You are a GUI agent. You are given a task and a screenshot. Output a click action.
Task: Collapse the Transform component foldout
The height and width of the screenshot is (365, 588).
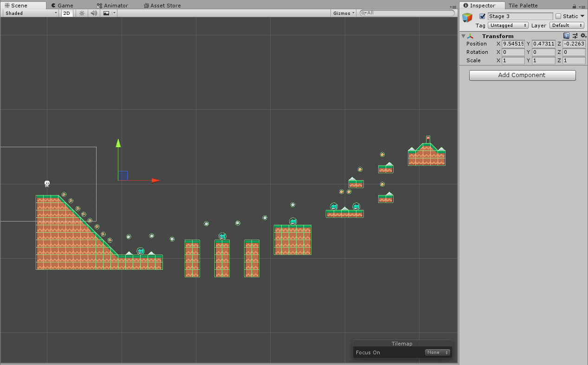(463, 36)
